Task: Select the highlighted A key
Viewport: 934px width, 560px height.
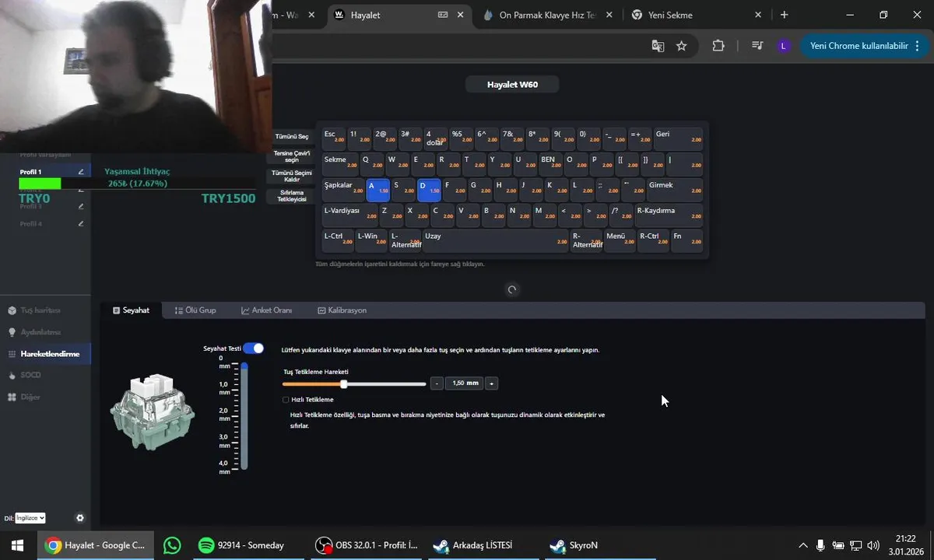Action: coord(378,190)
